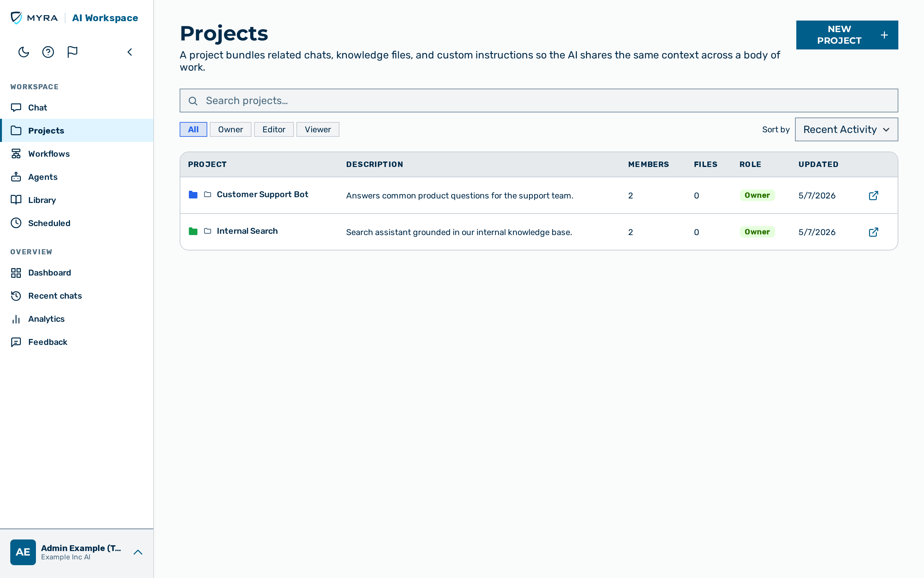Click the Recent chats history icon
The width and height of the screenshot is (924, 578).
[16, 296]
